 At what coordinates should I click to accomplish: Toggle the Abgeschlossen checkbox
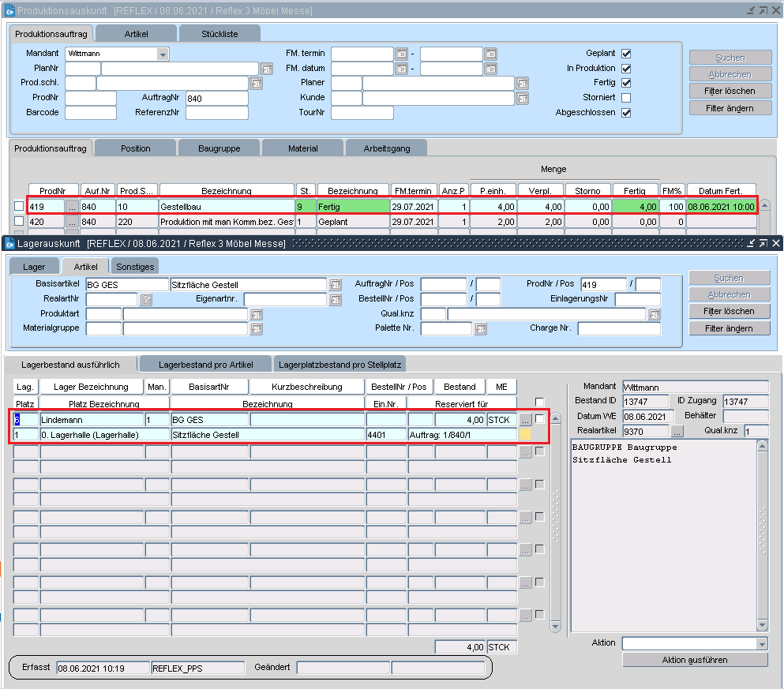pos(626,113)
